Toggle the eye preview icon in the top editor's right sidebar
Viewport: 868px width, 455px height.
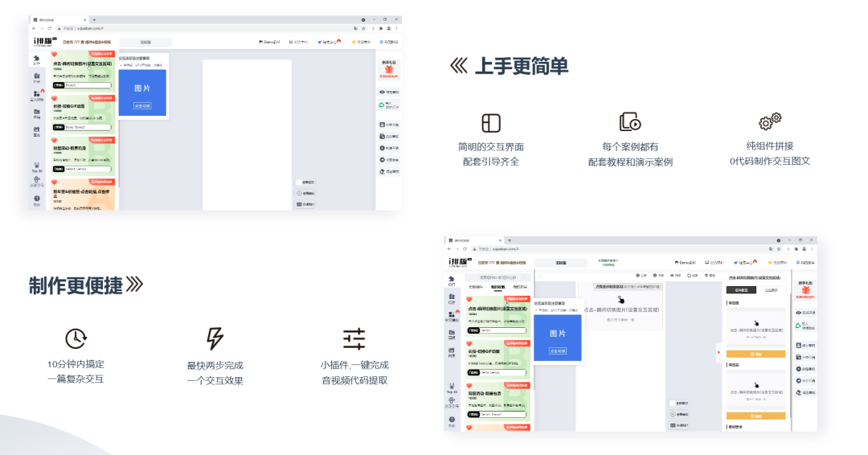point(383,92)
